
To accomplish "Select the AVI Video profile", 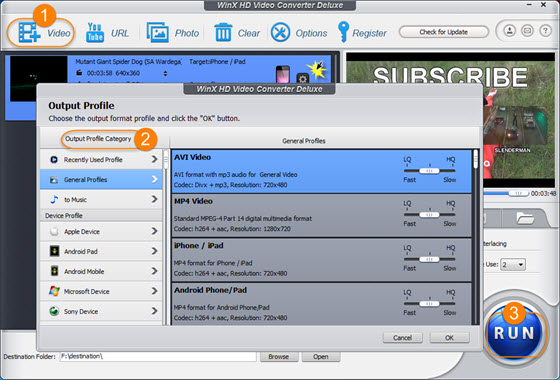I will [x=321, y=171].
